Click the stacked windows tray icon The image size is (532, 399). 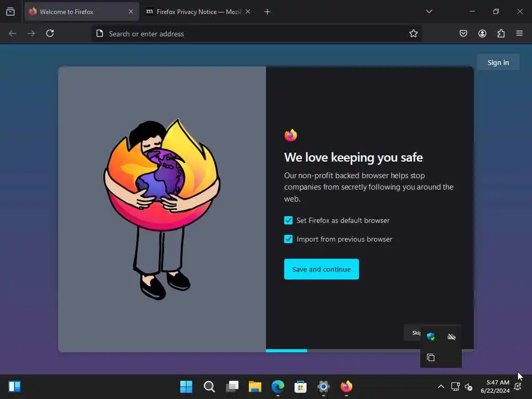coord(431,357)
